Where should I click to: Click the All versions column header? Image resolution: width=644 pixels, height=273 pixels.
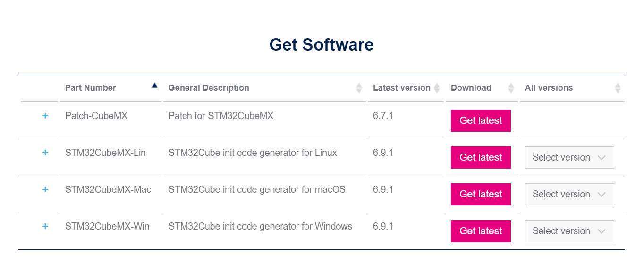(x=549, y=88)
